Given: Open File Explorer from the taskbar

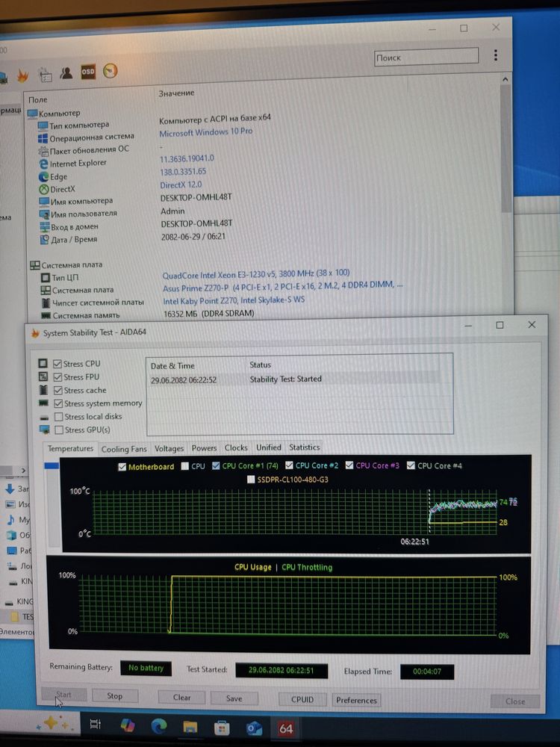Looking at the screenshot, I should 190,727.
